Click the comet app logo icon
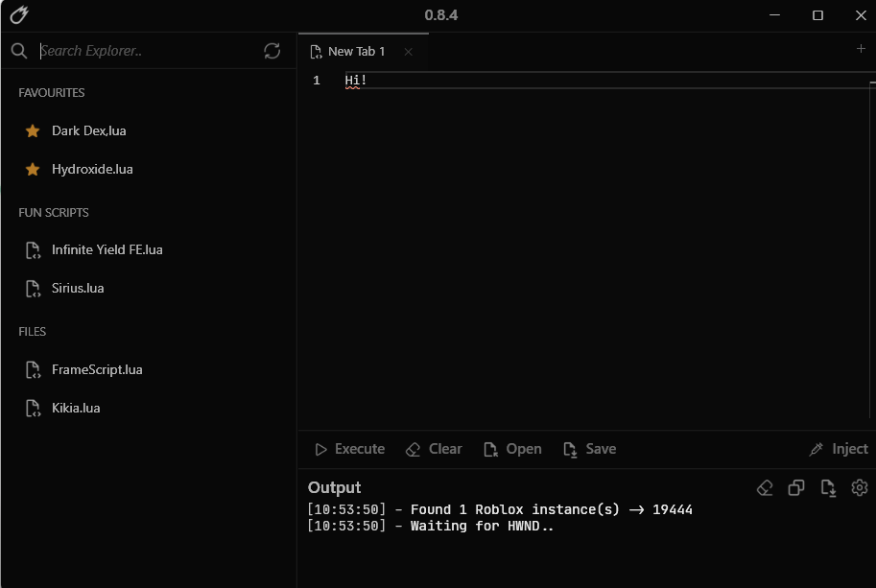Screen dimensions: 876x588 tap(19, 15)
